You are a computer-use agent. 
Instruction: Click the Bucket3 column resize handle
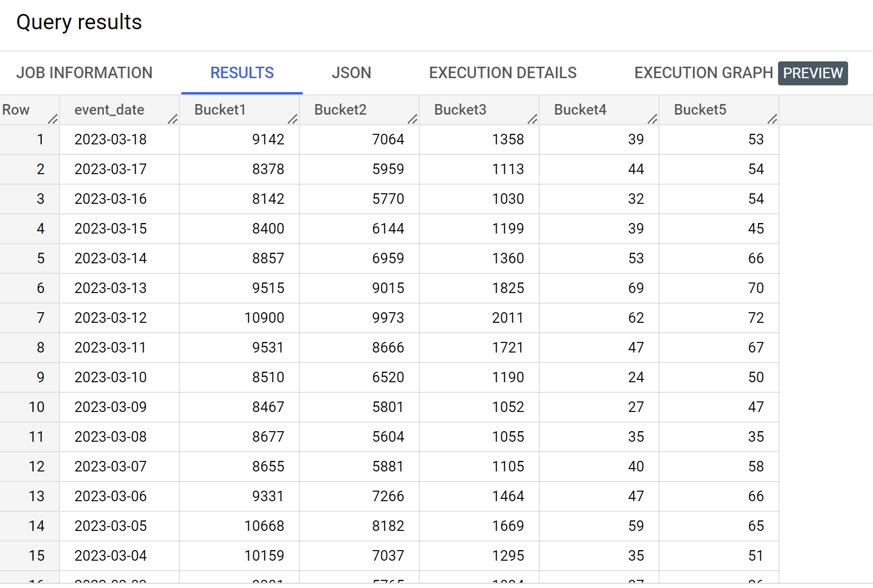click(x=532, y=119)
